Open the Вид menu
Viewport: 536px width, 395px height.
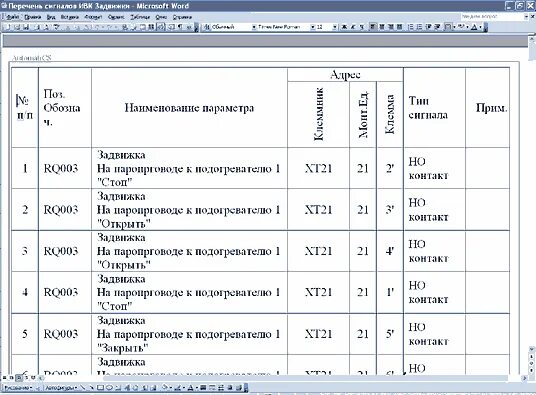[51, 17]
